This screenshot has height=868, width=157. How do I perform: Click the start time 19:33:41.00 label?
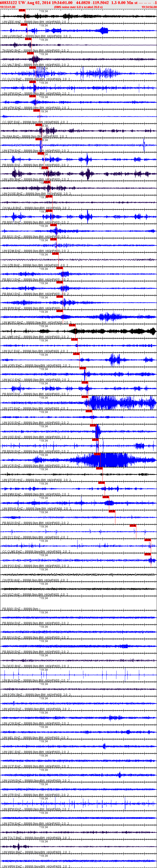click(x=8, y=7)
